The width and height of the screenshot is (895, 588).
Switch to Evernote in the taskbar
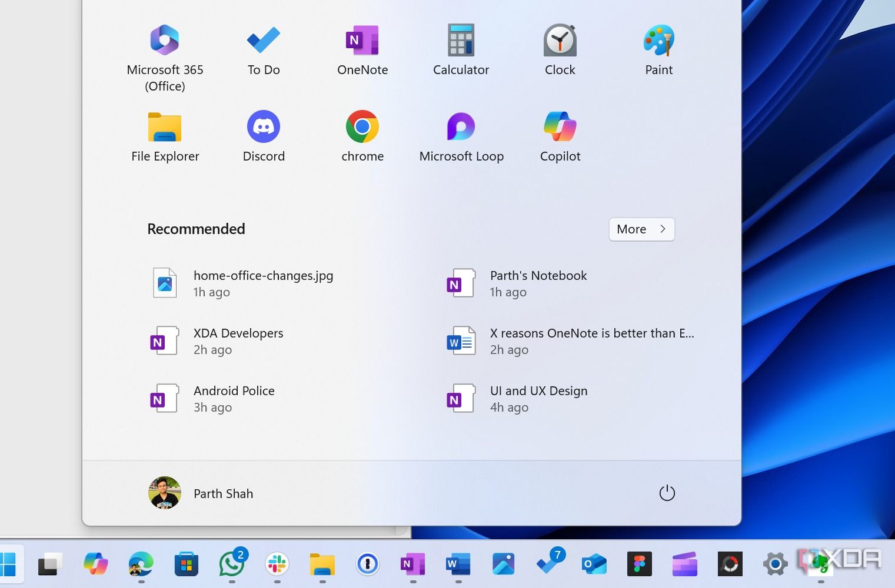click(x=821, y=564)
